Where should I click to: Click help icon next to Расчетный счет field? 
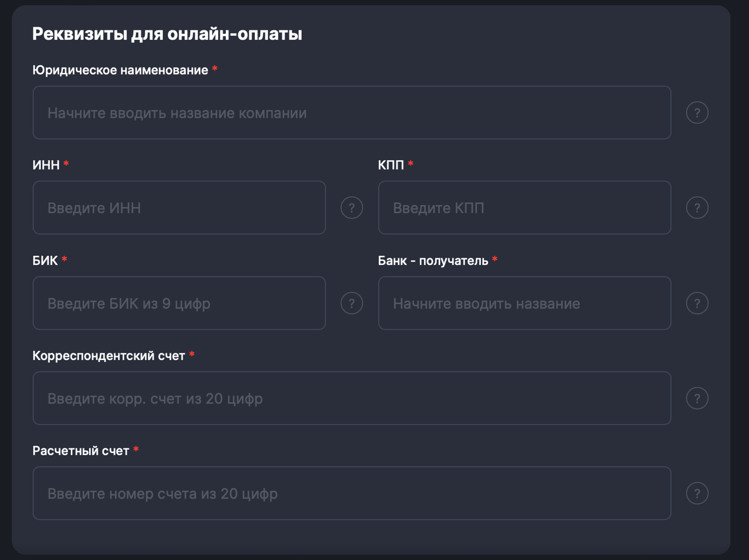[697, 493]
